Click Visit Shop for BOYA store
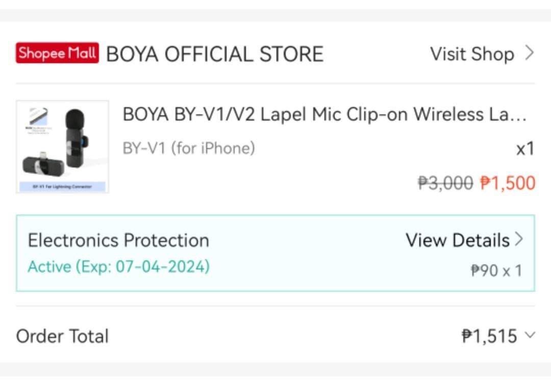Screen dimensions: 551x392 (x=472, y=54)
